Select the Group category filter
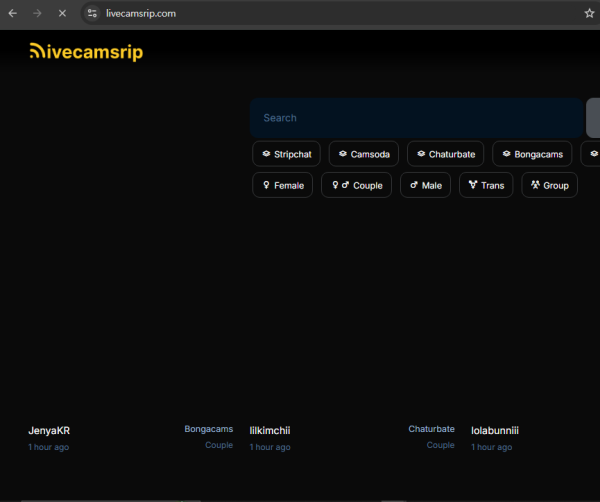 tap(549, 185)
